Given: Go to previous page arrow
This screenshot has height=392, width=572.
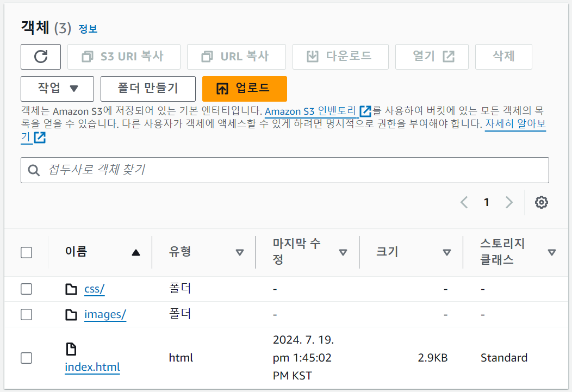Looking at the screenshot, I should (x=464, y=202).
